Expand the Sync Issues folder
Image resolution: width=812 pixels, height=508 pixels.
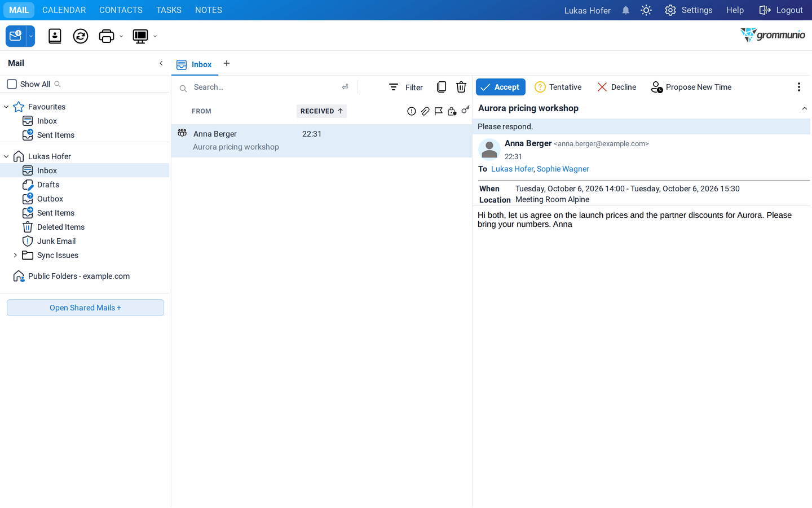click(15, 255)
